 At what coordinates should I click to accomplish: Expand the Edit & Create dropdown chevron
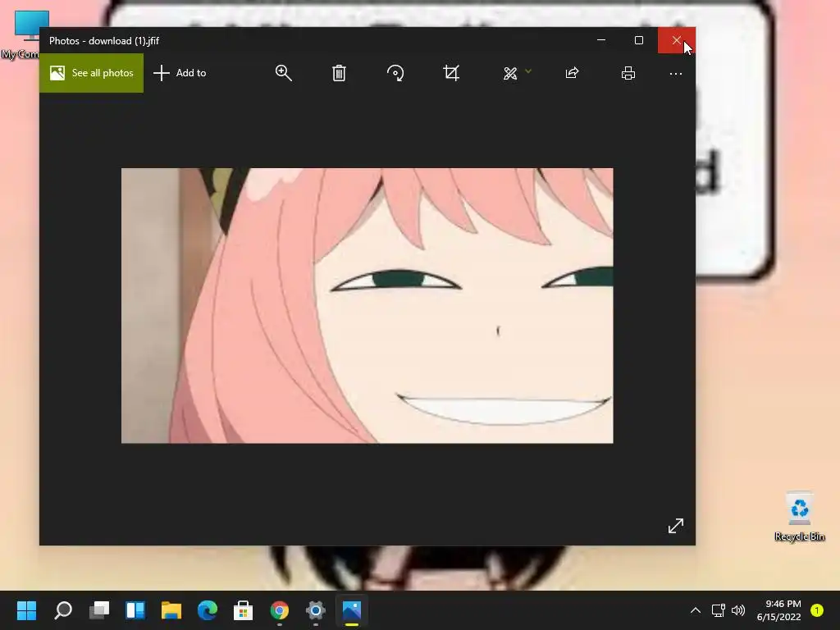pos(528,71)
